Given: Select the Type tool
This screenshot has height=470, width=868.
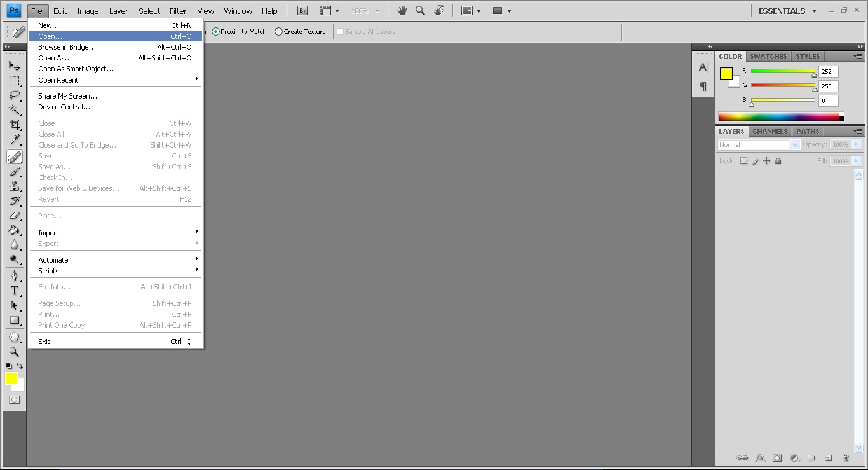Looking at the screenshot, I should [14, 291].
